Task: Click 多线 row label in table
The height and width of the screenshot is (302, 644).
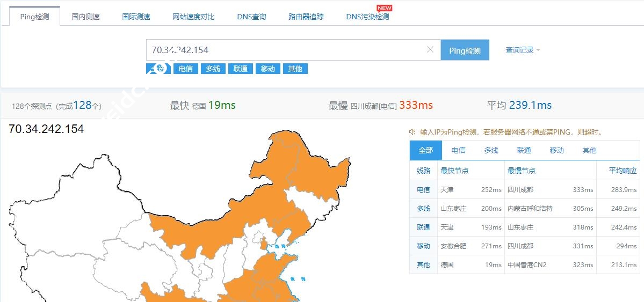Action: pyautogui.click(x=423, y=209)
